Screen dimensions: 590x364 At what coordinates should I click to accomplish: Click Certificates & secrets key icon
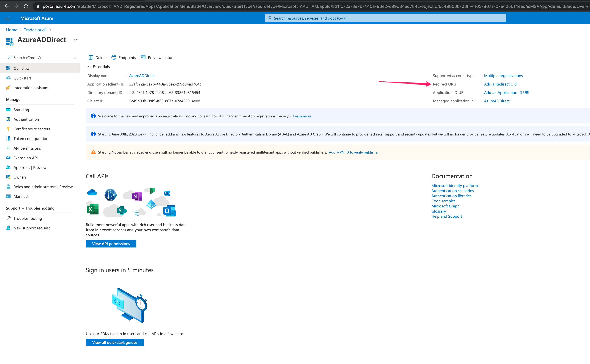click(x=8, y=129)
